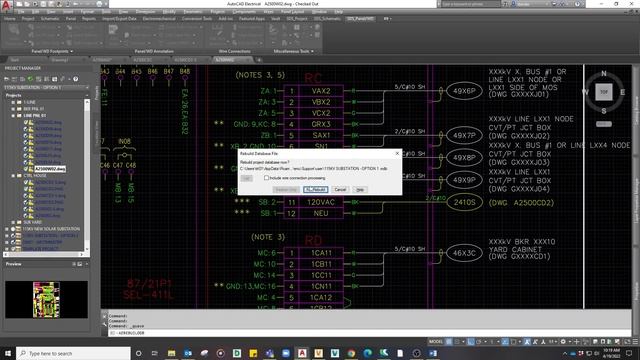The width and height of the screenshot is (640, 360).
Task: Expand 115KV NEW SOLAR SUBSTATION project
Action: [7, 229]
